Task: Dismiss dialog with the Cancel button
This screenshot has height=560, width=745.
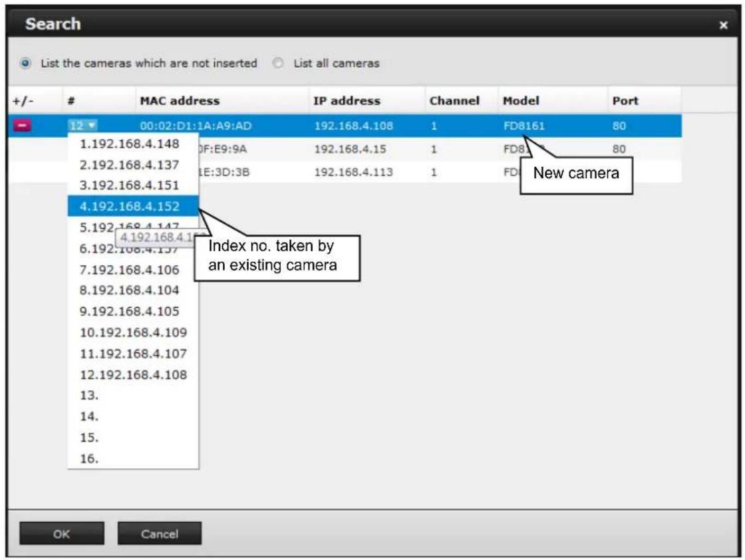Action: click(x=159, y=533)
